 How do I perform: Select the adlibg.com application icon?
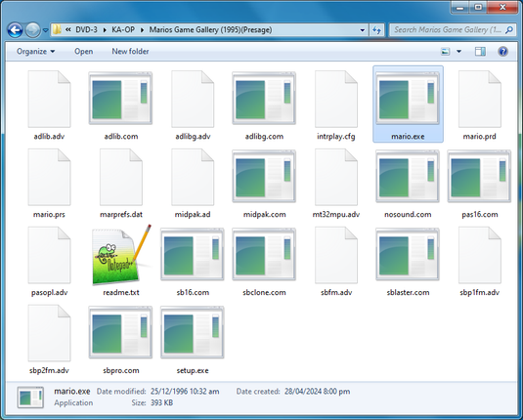264,99
